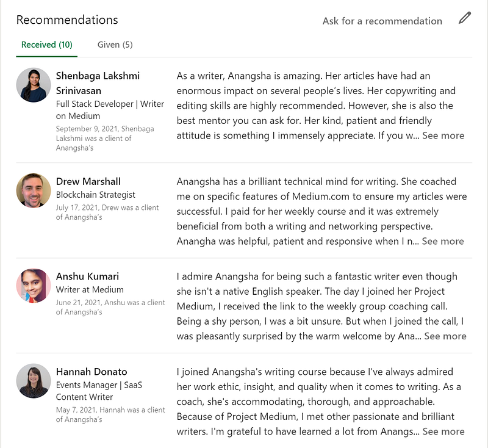Switch to the Received (10) tab
The image size is (488, 448).
point(47,45)
